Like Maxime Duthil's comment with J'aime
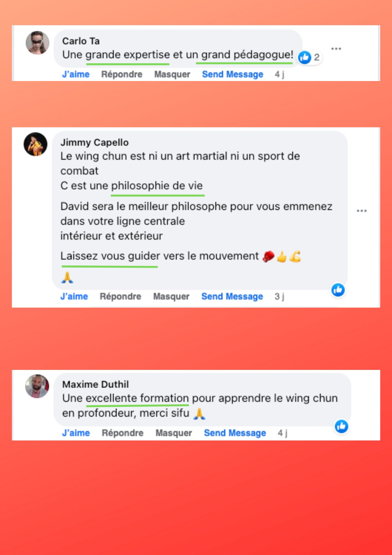392x555 pixels. click(x=76, y=433)
